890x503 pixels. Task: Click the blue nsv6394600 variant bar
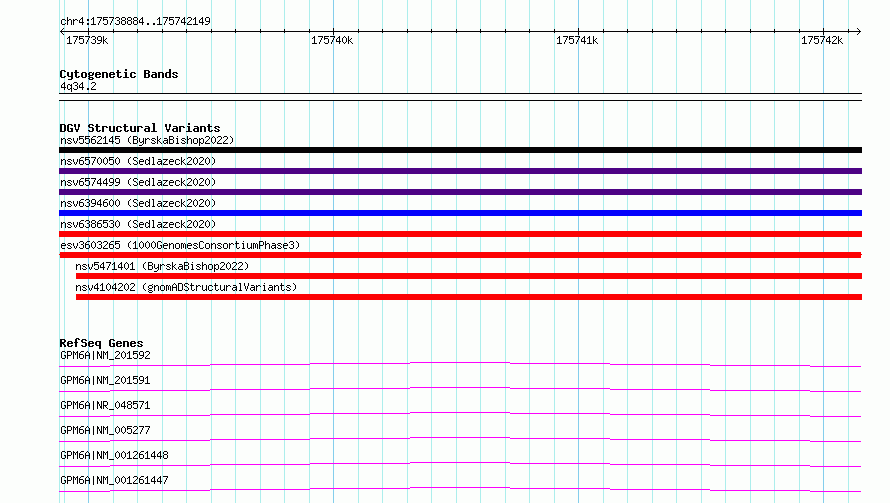tap(460, 213)
